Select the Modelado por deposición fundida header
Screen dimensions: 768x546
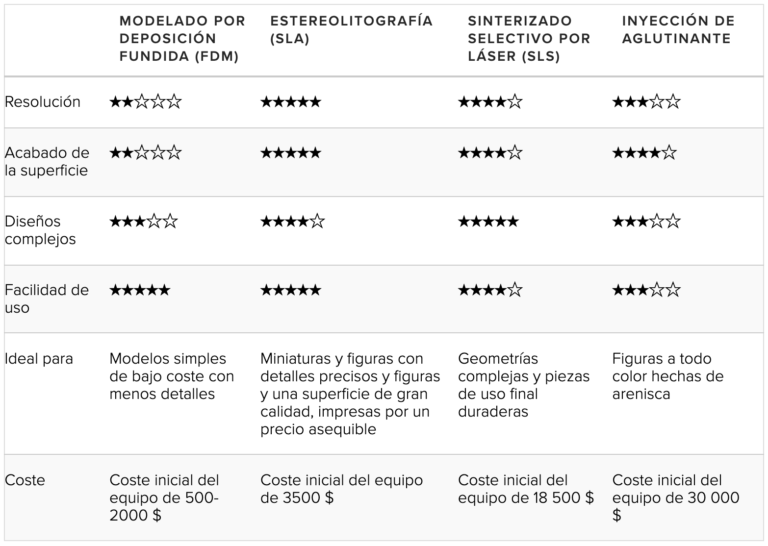coord(182,38)
